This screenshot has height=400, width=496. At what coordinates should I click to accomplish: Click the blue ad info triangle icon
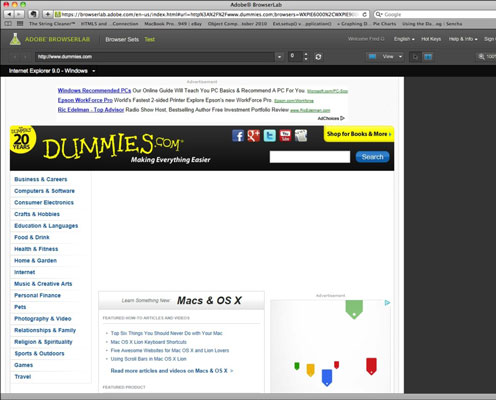coord(387,303)
